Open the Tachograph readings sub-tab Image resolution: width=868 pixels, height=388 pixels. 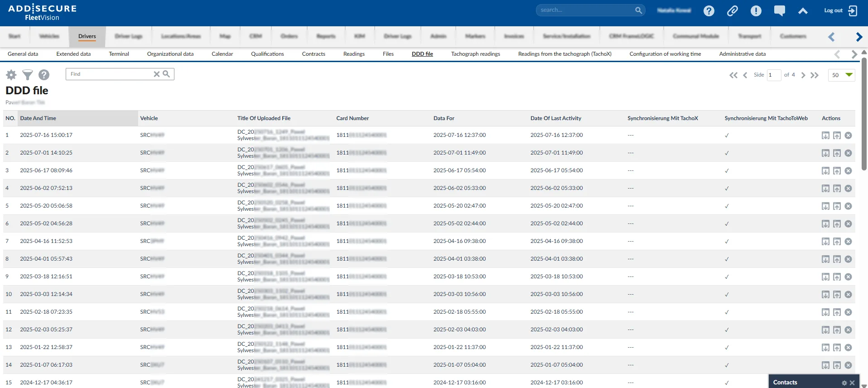coord(476,54)
